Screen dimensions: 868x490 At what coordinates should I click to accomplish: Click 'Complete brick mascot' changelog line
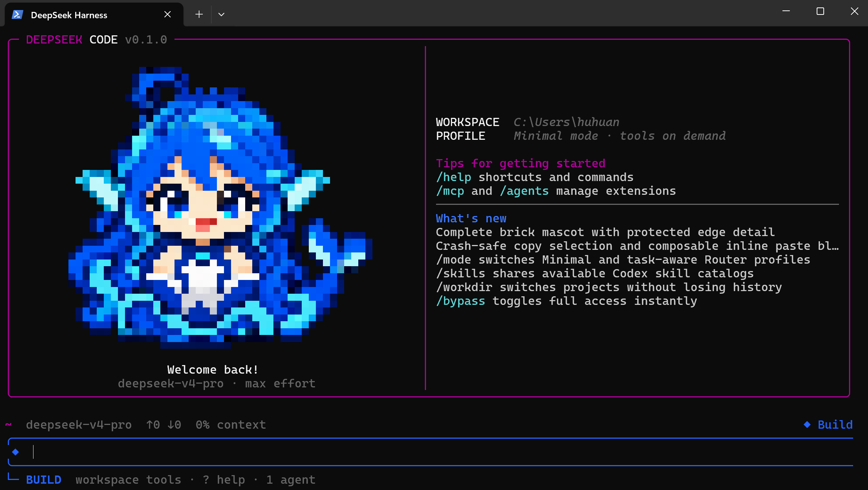(605, 232)
